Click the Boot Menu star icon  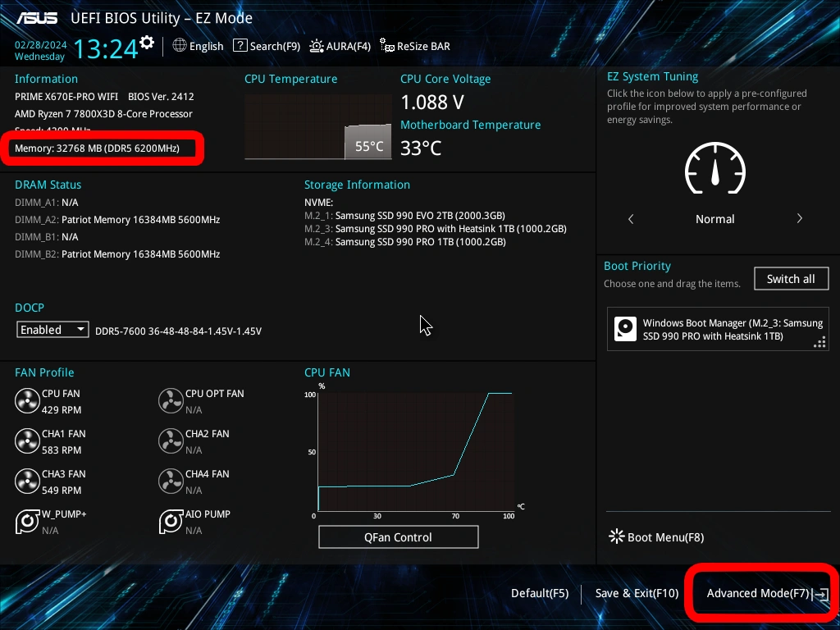pos(617,536)
